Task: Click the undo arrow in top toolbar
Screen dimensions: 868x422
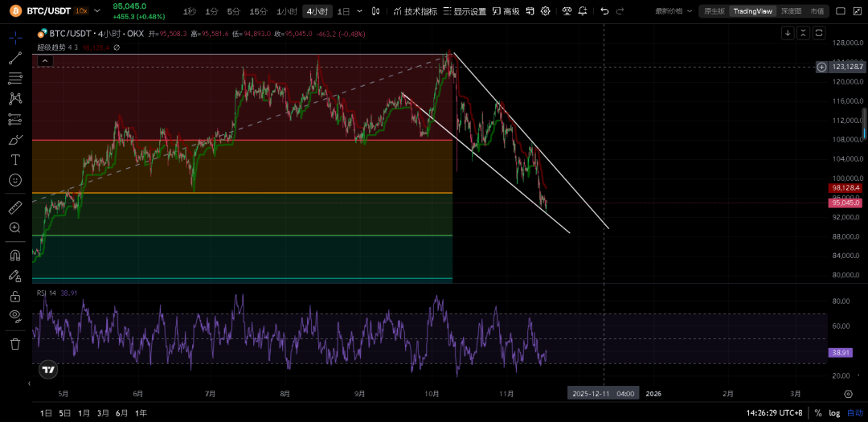Action: coord(604,11)
